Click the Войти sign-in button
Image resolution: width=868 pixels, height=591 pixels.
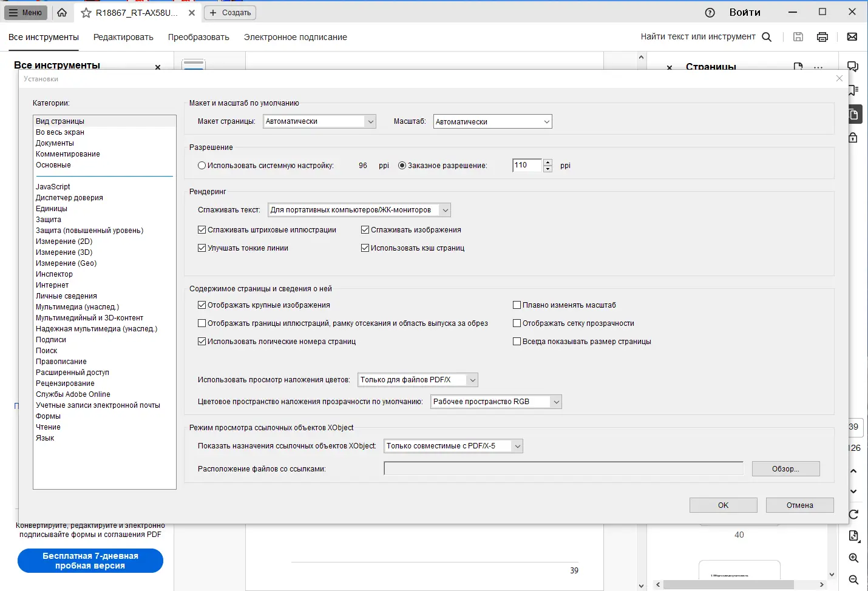745,13
